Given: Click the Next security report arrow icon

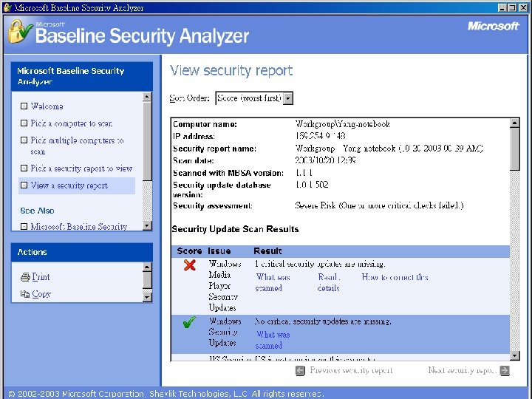Looking at the screenshot, I should [505, 370].
